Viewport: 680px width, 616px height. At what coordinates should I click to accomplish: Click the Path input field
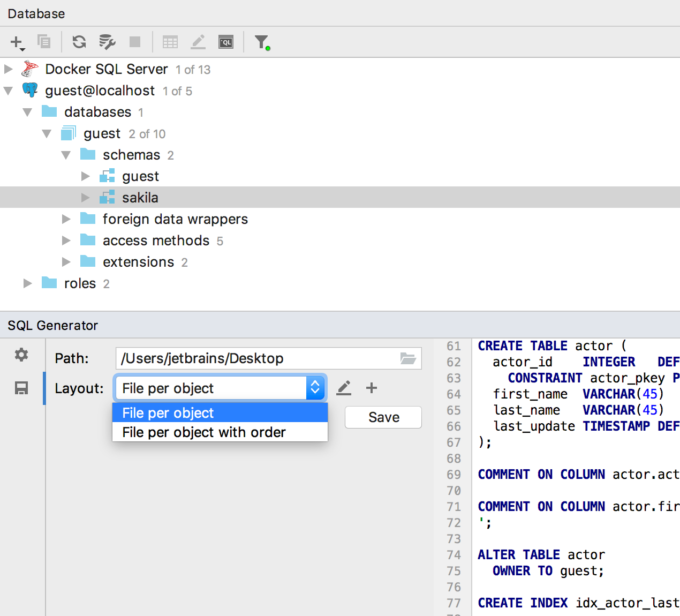tap(269, 358)
